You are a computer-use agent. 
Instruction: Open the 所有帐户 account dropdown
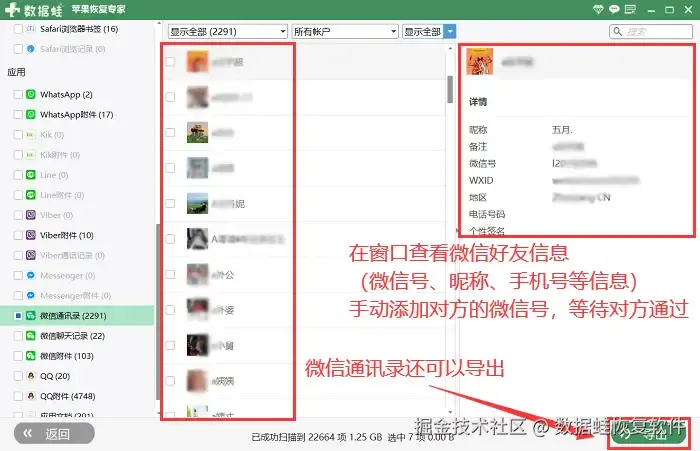click(345, 31)
